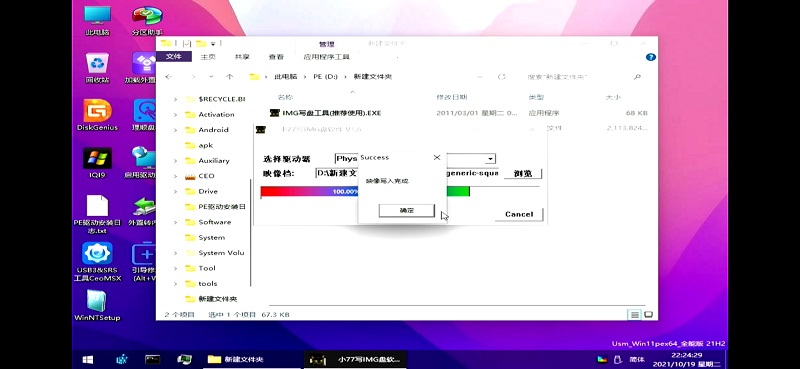Open the explorer help question-mark icon
Screen dimensions: 800x369
[x=651, y=57]
